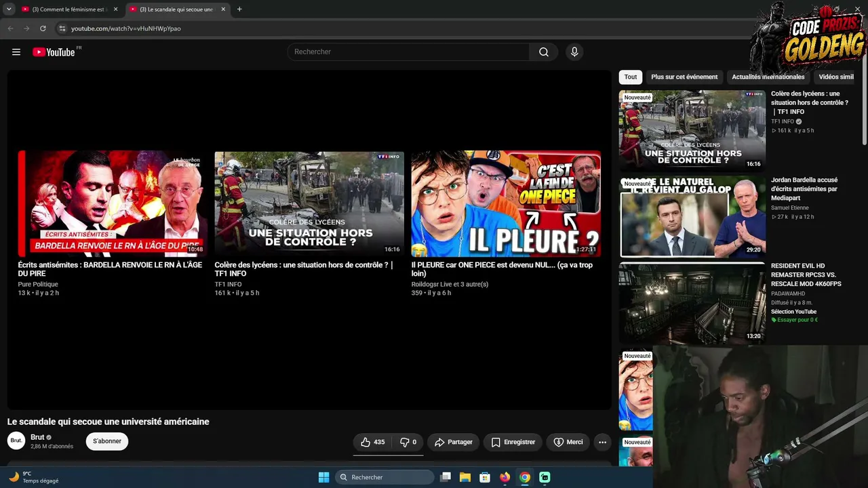
Task: Open Firefox from the taskbar
Action: (505, 477)
